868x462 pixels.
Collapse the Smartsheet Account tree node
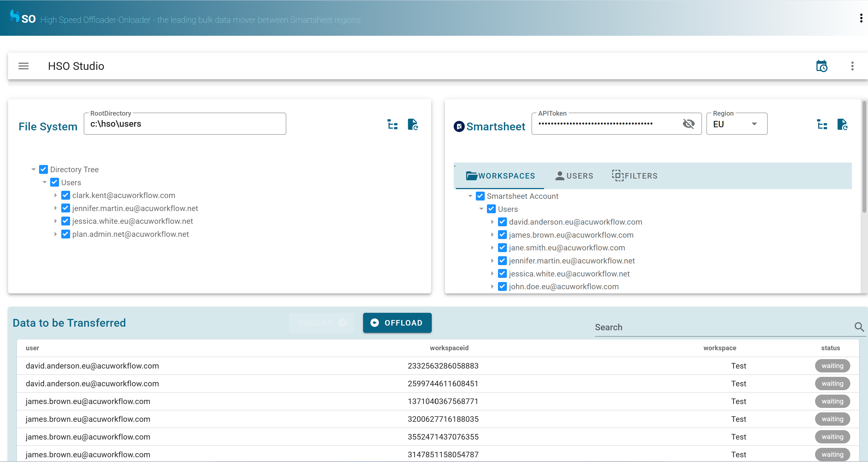(470, 196)
